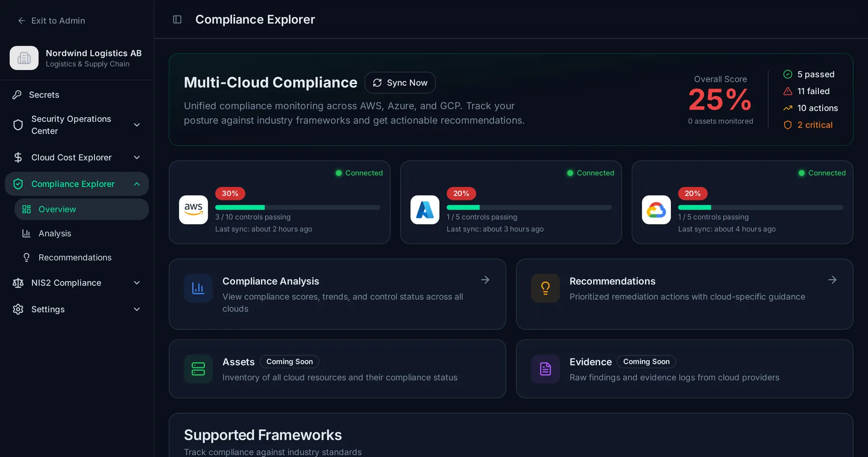868x457 pixels.
Task: Click the 'Supported Frameworks' heading
Action: point(263,435)
